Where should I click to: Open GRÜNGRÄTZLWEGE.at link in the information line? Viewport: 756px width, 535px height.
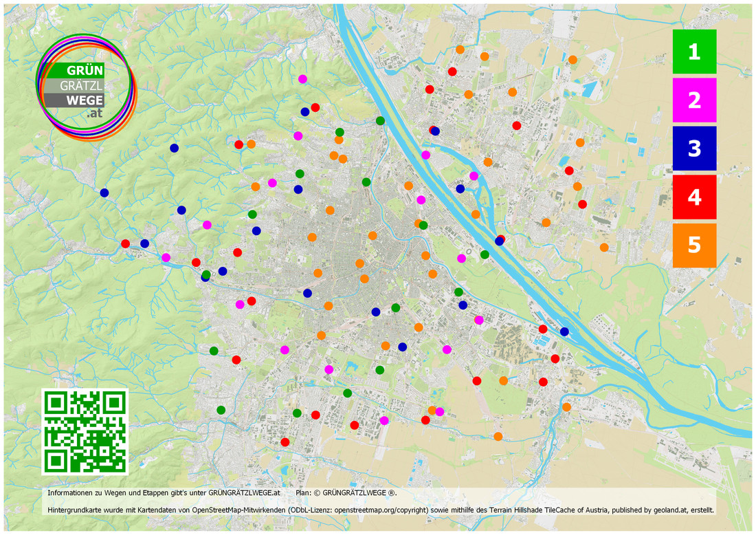[x=244, y=493]
